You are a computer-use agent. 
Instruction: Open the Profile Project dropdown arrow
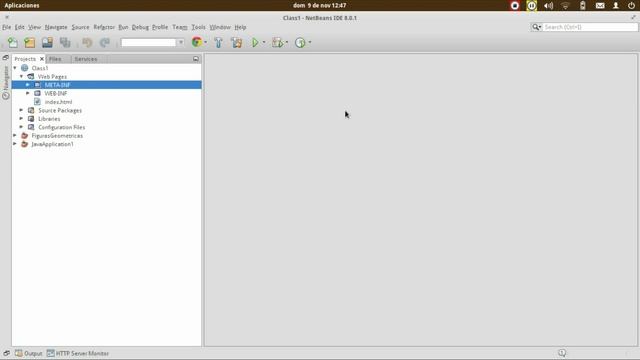coord(310,42)
